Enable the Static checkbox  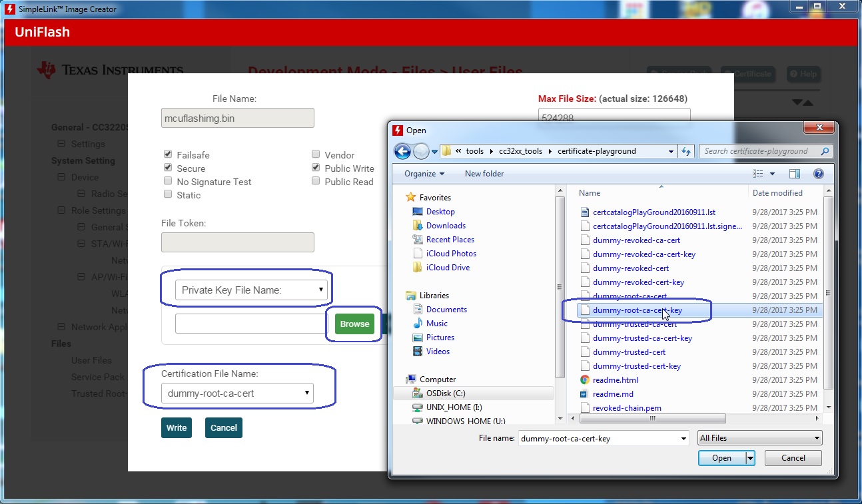pyautogui.click(x=168, y=194)
